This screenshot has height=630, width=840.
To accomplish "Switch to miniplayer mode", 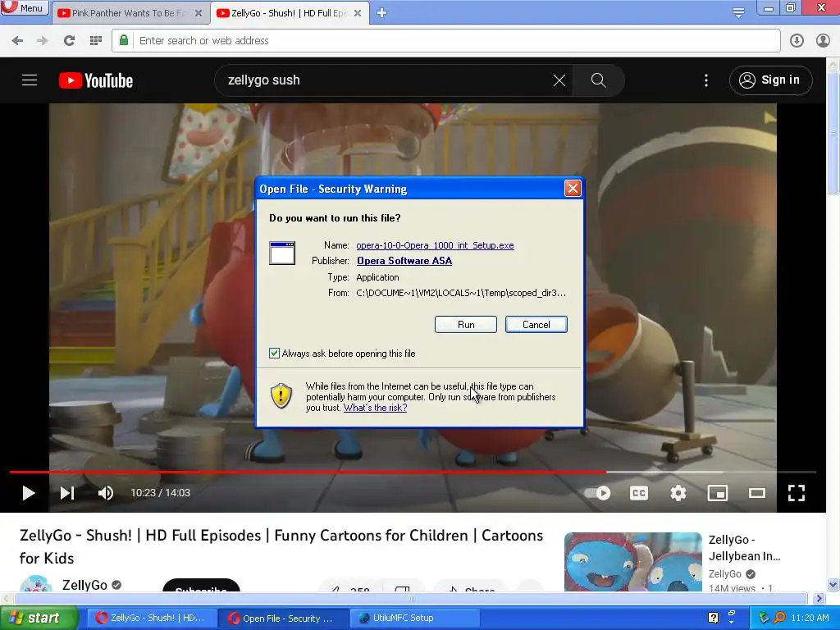I will coord(717,493).
